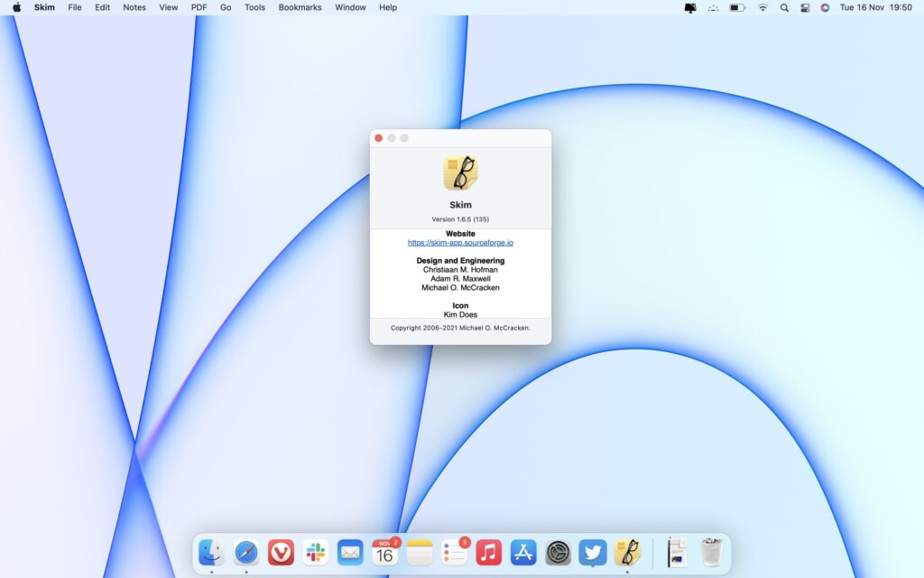The image size is (924, 578).
Task: Open the Trash in the Dock
Action: tap(712, 552)
